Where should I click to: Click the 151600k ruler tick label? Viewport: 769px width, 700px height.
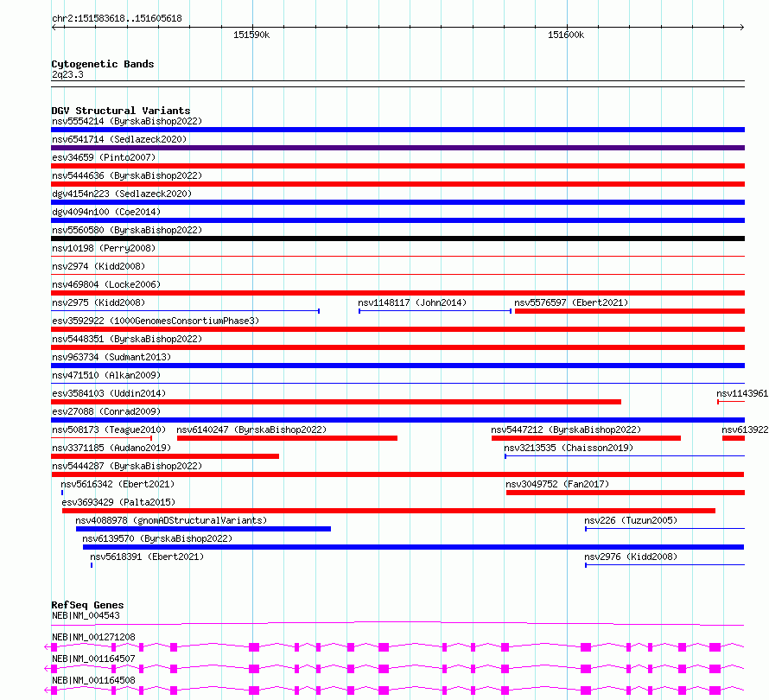pos(566,35)
